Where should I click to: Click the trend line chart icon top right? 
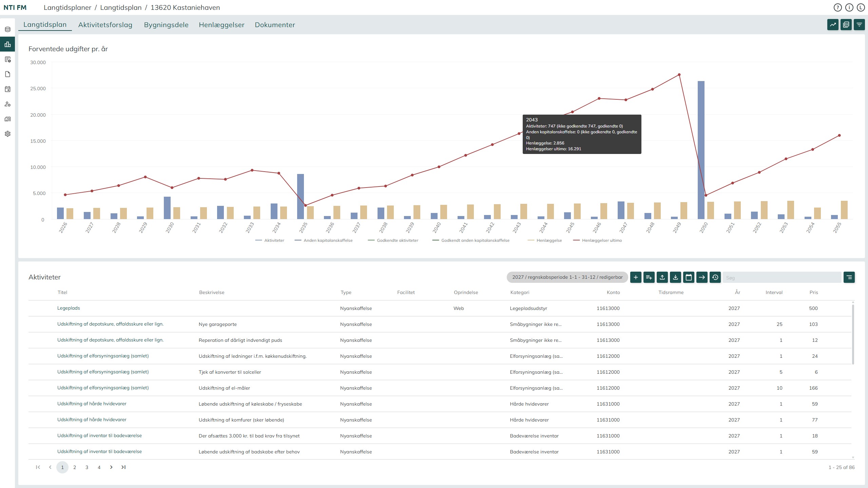click(x=833, y=25)
